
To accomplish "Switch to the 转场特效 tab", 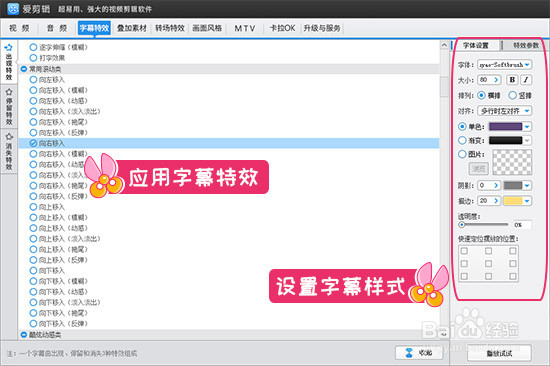I will tap(170, 28).
